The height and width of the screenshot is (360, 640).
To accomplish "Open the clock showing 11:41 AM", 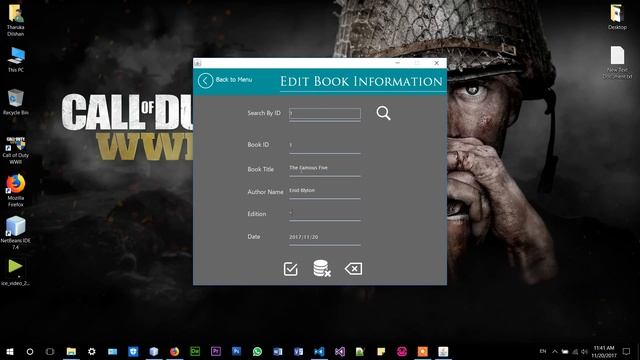I will (604, 351).
